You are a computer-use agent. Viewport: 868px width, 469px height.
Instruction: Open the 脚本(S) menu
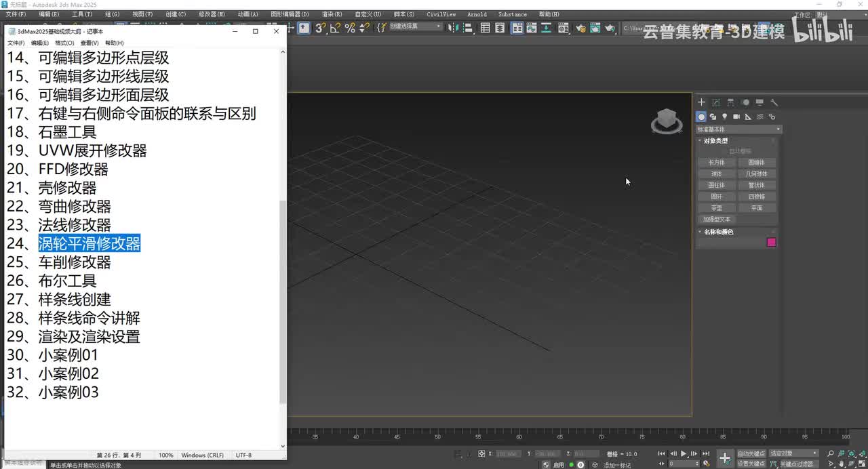point(404,14)
